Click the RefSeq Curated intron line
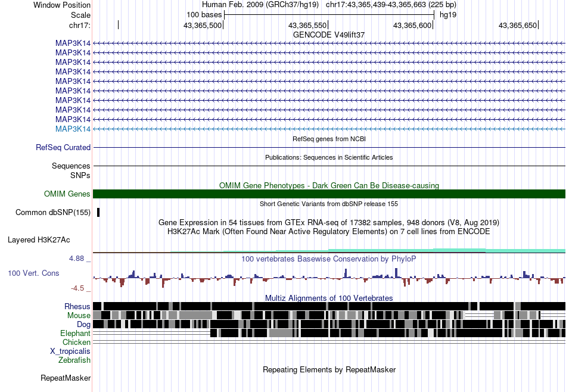Screen dimensions: 566x392 tap(329, 148)
